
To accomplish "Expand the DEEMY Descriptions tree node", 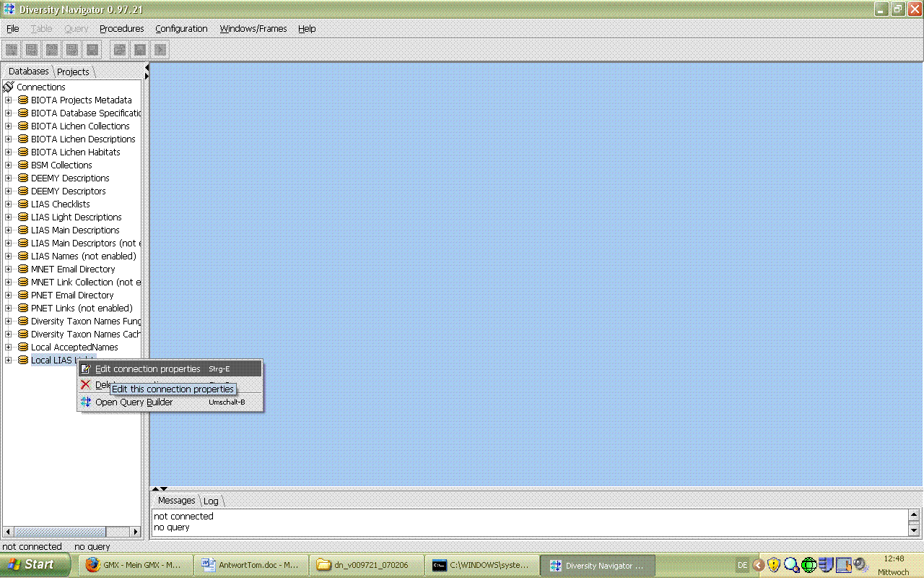I will click(9, 178).
